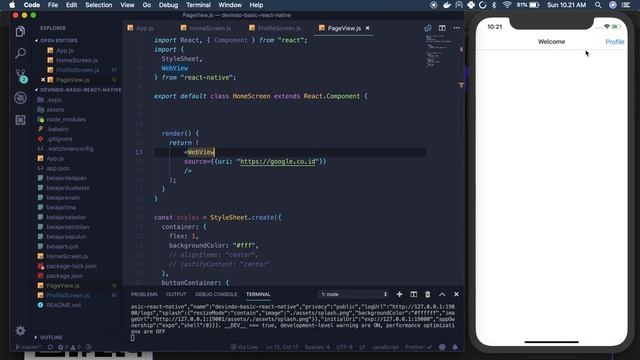
Task: Split the terminal panel
Action: 413,294
